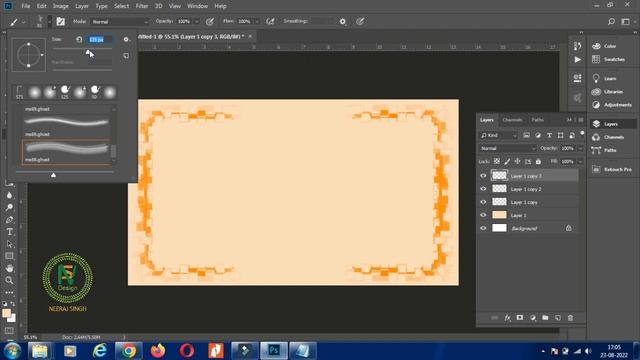Create new adjustment layer icon

[x=533, y=318]
